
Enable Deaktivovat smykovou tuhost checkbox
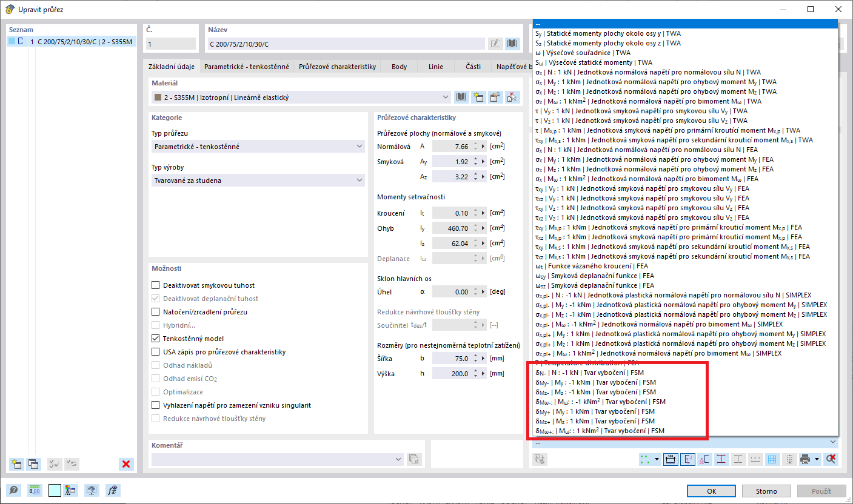pos(156,285)
